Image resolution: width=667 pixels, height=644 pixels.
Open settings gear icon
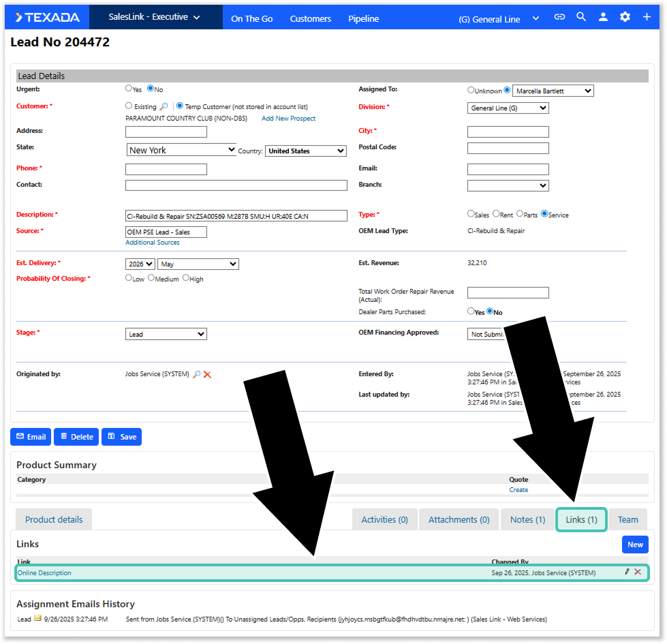coord(625,17)
